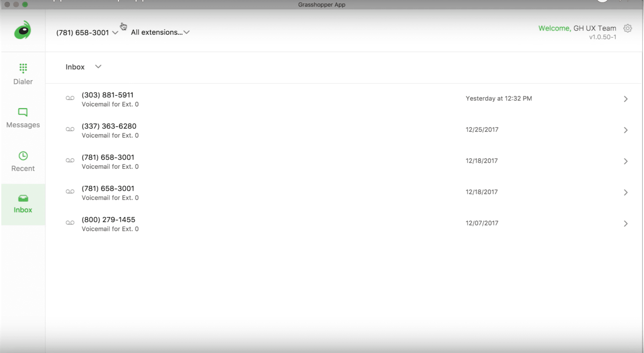Click the Grasshopper logo icon

(23, 30)
